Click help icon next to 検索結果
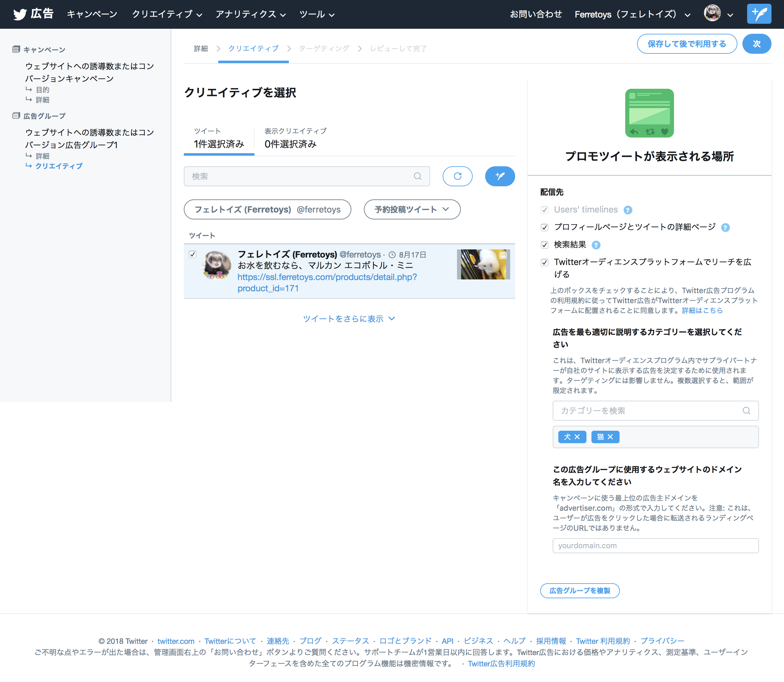Screen dimensions: 784x682 (596, 245)
